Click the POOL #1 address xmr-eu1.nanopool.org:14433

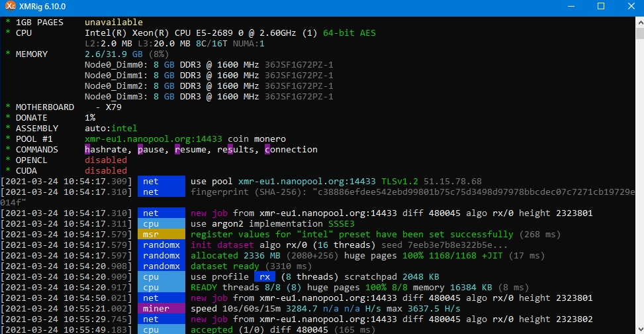click(153, 139)
